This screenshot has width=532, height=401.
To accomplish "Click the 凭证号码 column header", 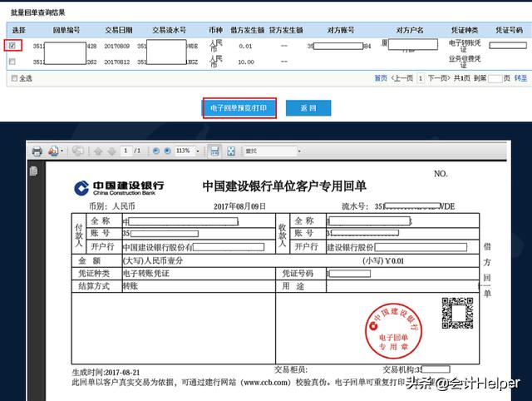I will (509, 30).
